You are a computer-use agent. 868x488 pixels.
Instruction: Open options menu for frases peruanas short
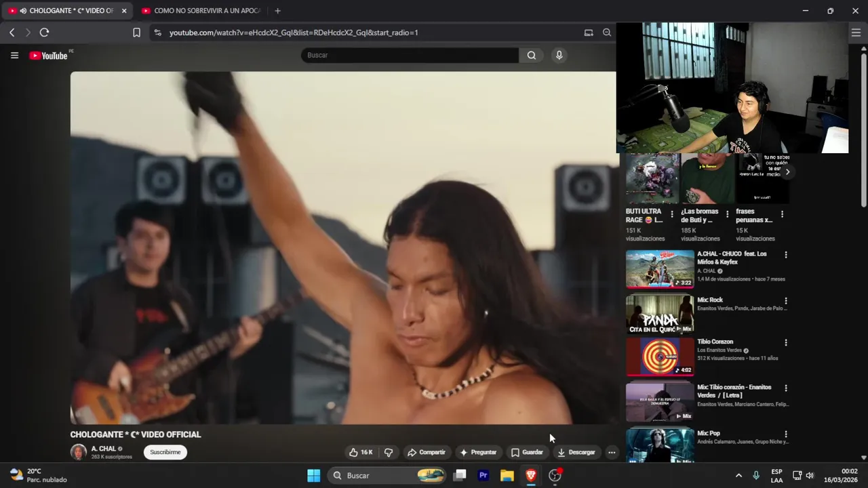[782, 214]
